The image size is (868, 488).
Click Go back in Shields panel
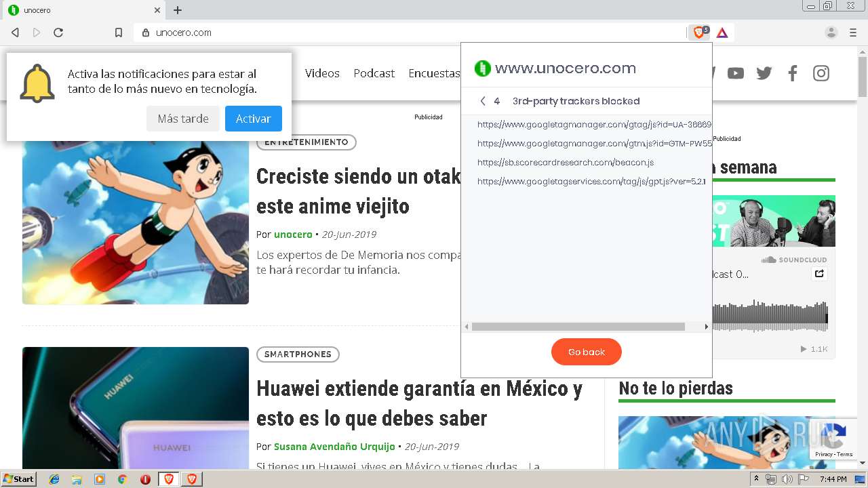click(587, 352)
